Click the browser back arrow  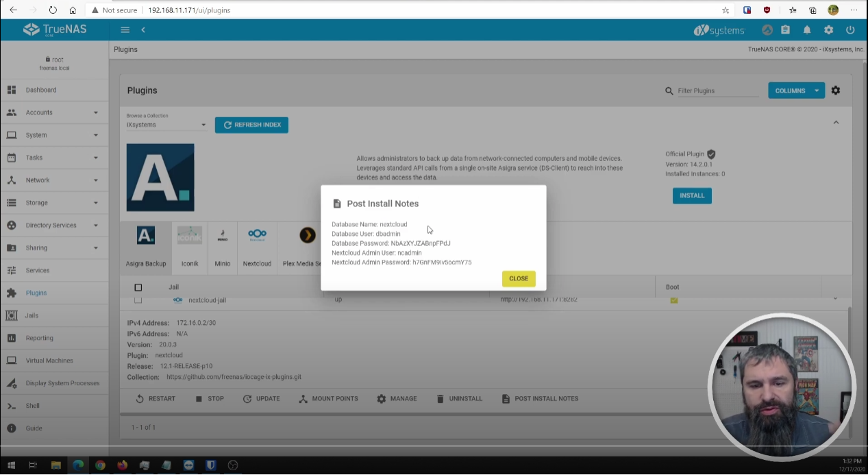13,10
